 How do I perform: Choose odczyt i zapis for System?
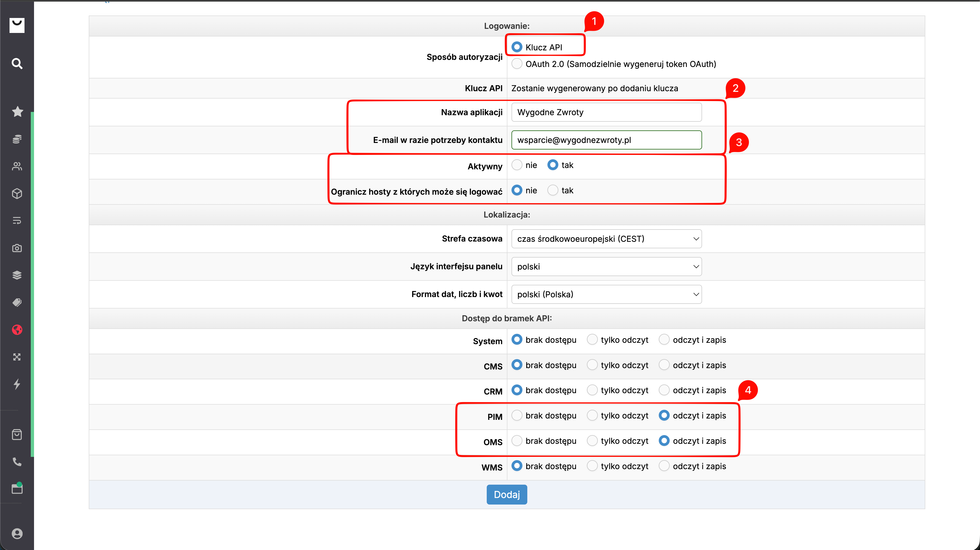point(664,340)
